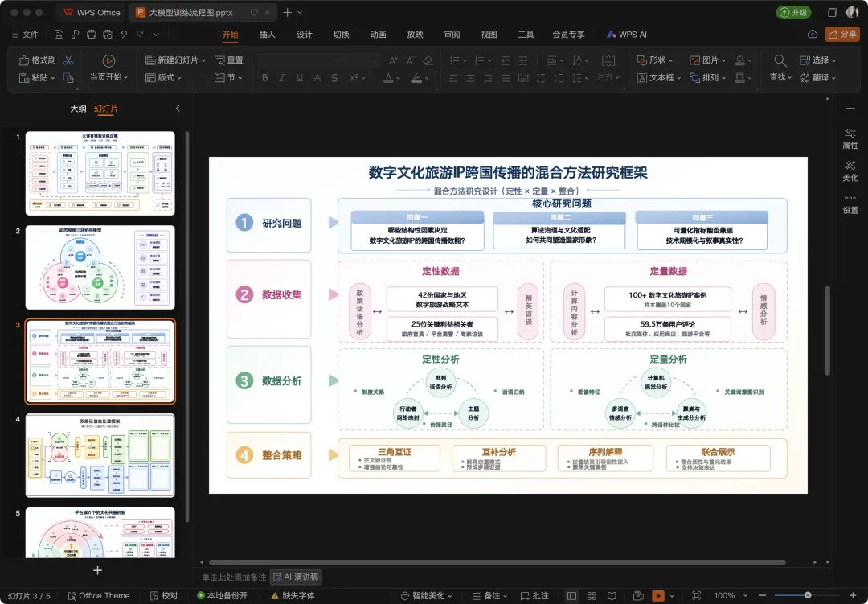Click the Copy icon below scissors
Viewport: 868px width, 604px height.
tap(68, 77)
